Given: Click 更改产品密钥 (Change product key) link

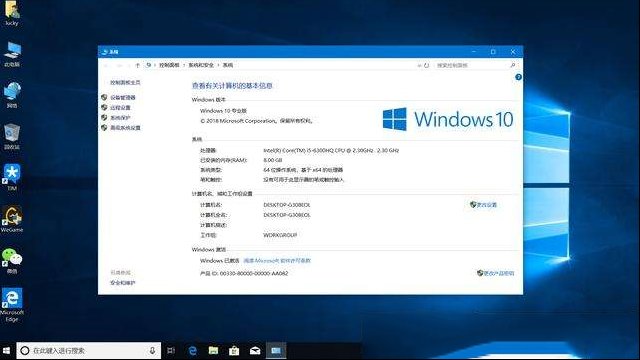Looking at the screenshot, I should (499, 273).
